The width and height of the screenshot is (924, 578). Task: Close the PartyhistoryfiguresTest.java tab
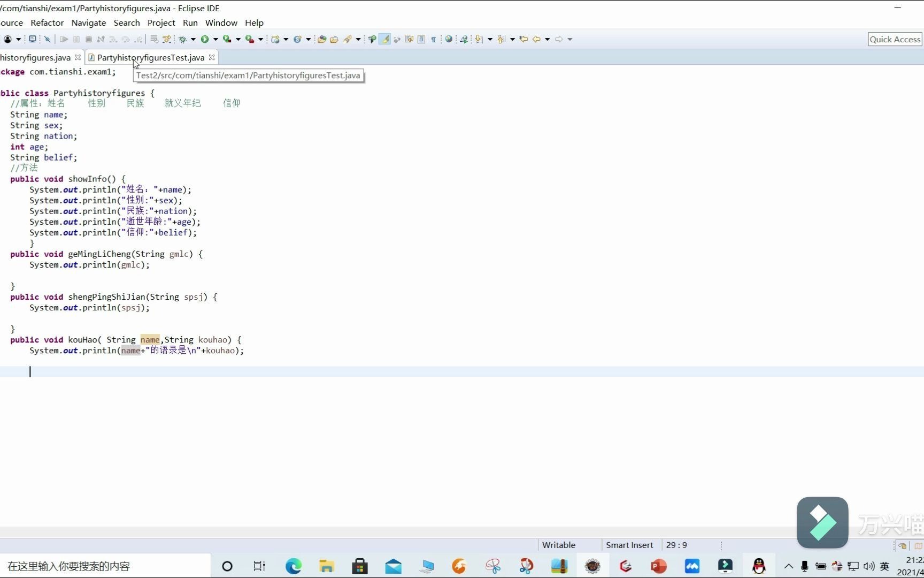(212, 57)
